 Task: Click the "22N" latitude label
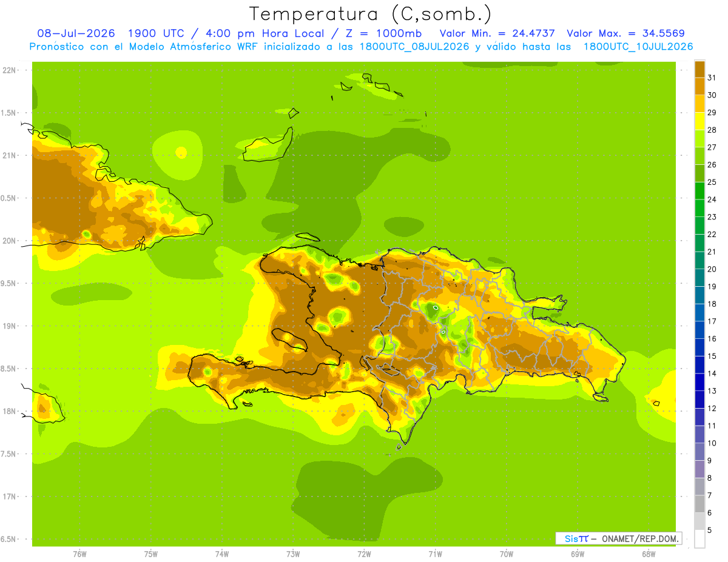(x=9, y=70)
